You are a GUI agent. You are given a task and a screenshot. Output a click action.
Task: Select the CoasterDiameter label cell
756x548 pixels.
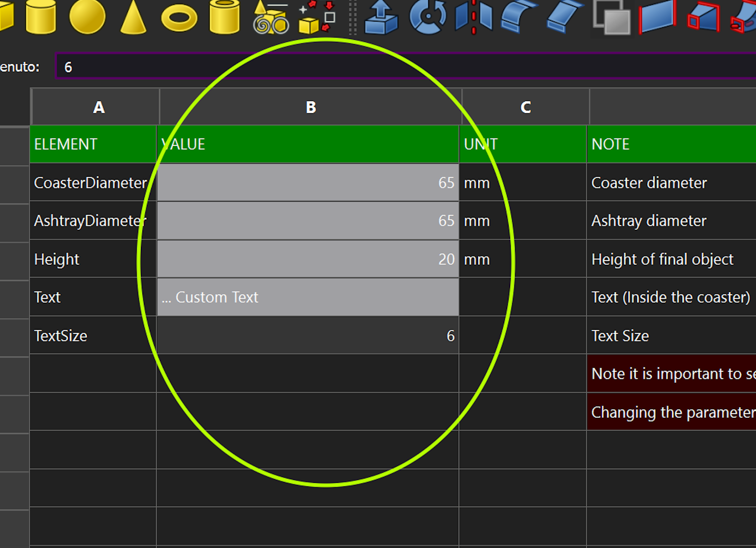93,183
